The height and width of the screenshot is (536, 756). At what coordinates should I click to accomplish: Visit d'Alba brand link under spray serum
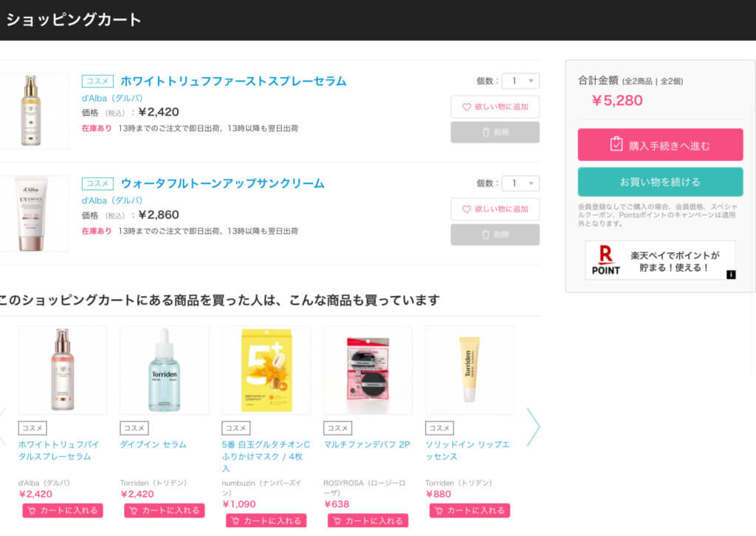point(112,98)
